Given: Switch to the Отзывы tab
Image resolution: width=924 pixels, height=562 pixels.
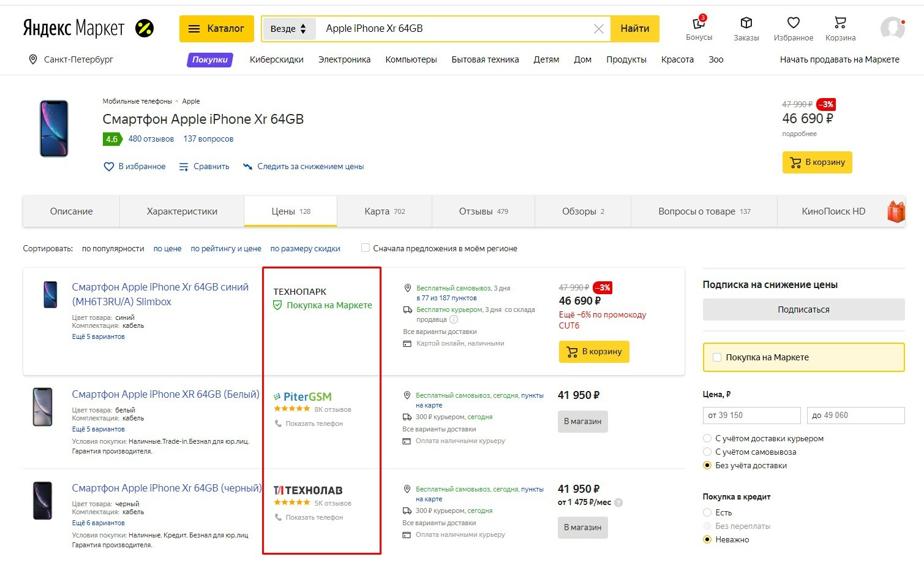Looking at the screenshot, I should click(x=483, y=211).
